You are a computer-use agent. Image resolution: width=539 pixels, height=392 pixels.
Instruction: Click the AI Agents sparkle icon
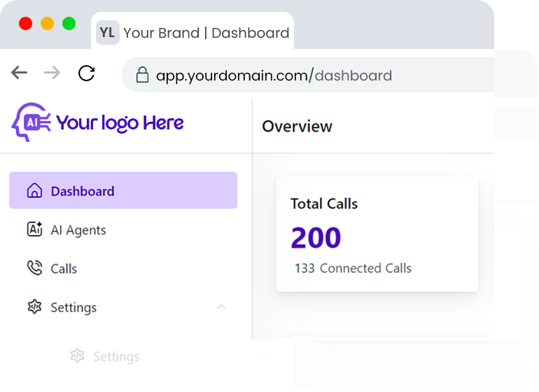(x=34, y=230)
